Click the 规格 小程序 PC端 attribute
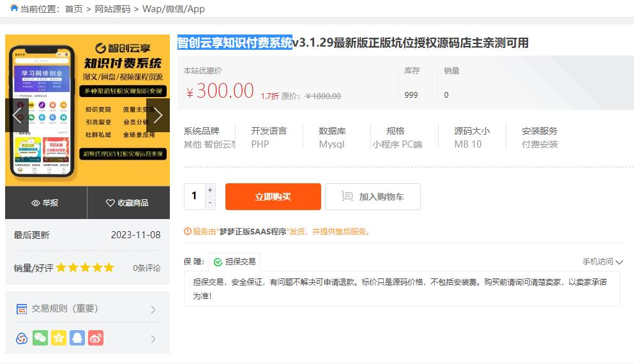This screenshot has height=364, width=634. 397,137
